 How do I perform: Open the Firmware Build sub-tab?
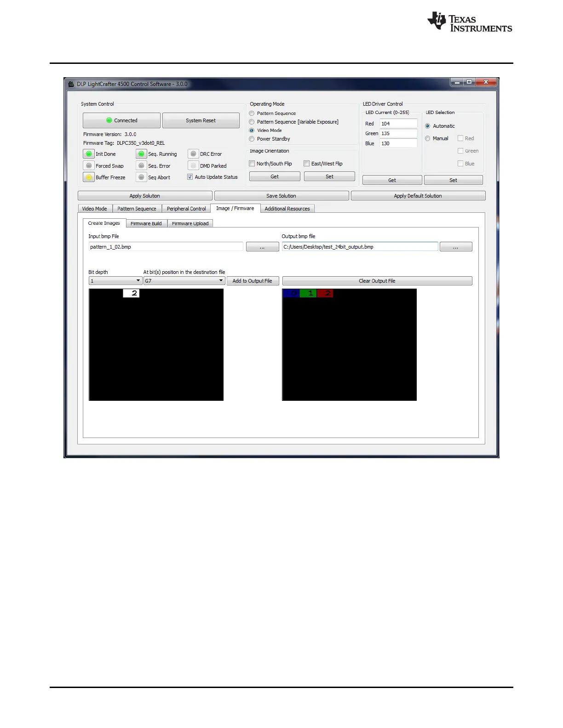146,223
